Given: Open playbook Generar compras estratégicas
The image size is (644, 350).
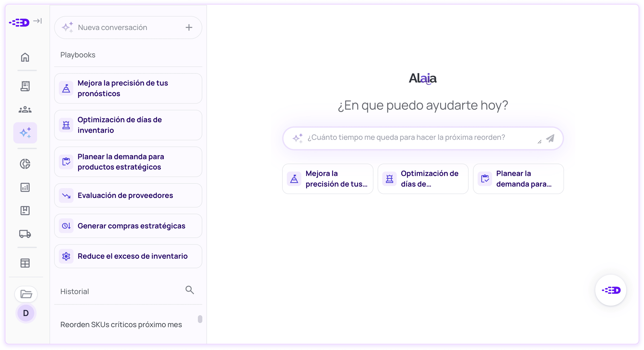Looking at the screenshot, I should tap(128, 226).
